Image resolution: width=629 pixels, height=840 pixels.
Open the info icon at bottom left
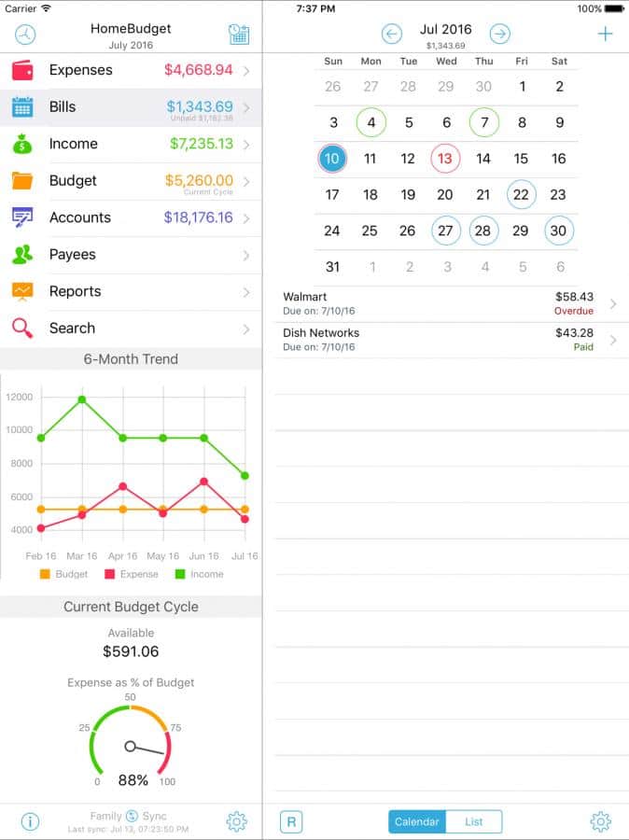tap(30, 821)
